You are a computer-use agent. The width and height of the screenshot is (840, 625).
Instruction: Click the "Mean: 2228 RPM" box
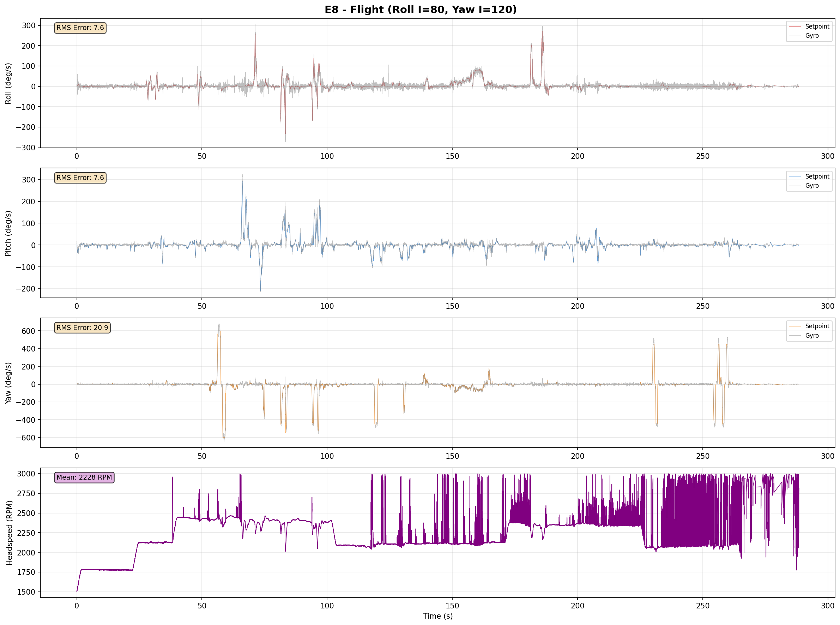(x=84, y=477)
